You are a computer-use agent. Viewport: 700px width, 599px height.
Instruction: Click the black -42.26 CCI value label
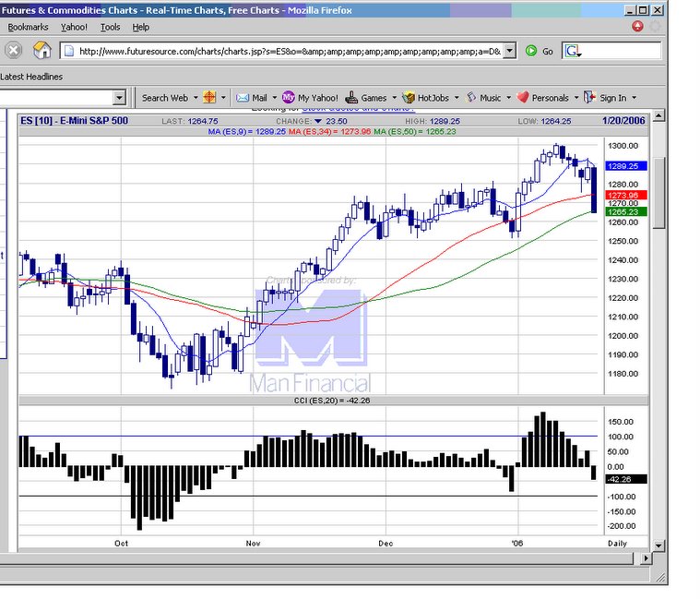click(x=626, y=479)
